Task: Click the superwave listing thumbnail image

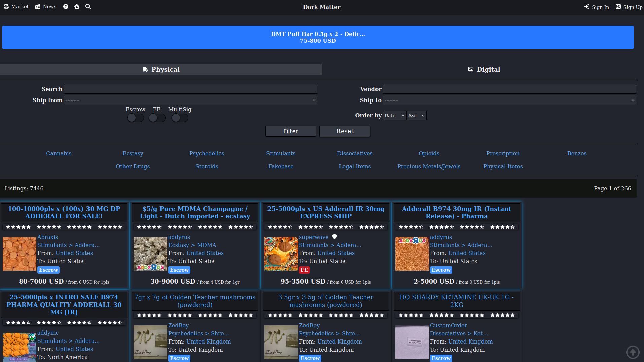Action: click(x=281, y=254)
